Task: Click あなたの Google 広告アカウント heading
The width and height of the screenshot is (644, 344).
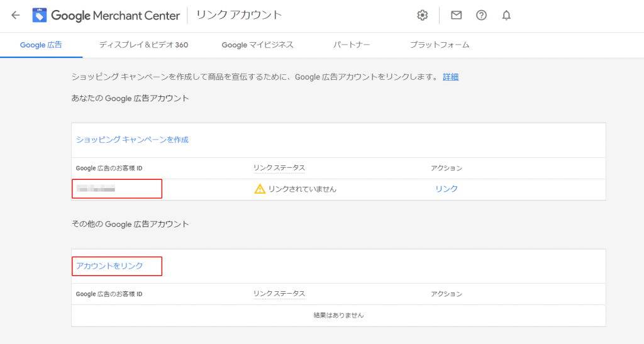Action: tap(130, 99)
